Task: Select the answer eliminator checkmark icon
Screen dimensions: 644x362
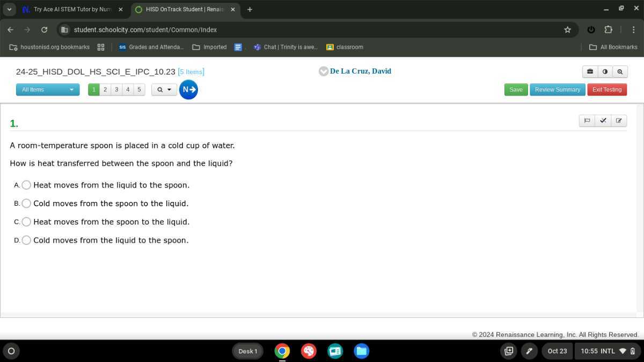Action: click(x=603, y=120)
